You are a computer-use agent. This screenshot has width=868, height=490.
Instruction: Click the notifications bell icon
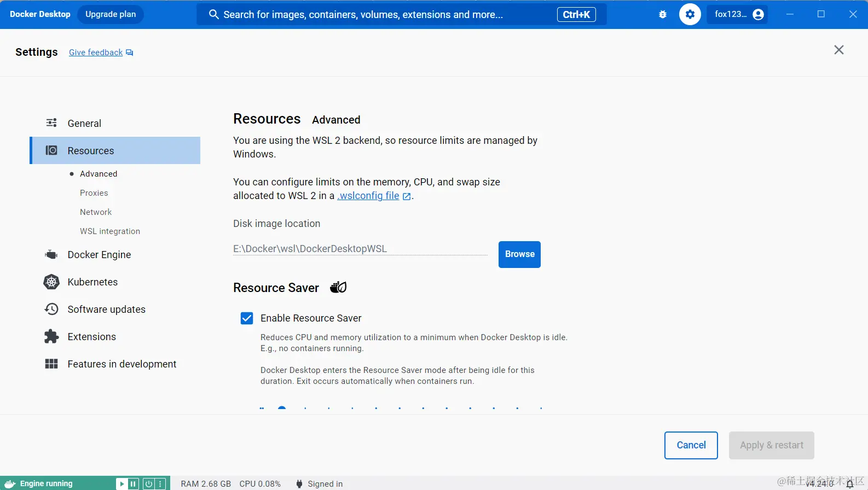[850, 484]
